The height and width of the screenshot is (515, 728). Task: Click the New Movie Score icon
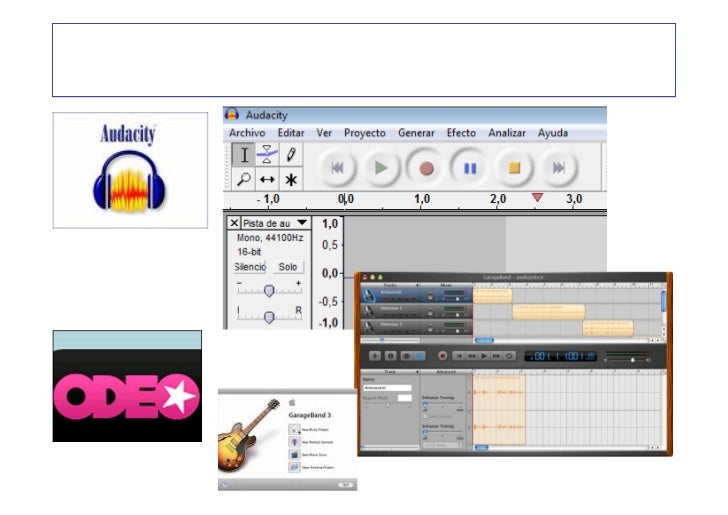click(x=294, y=455)
